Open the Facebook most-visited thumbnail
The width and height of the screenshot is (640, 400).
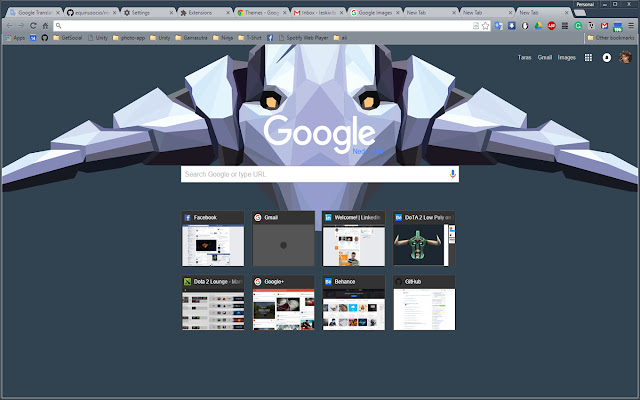pos(213,239)
